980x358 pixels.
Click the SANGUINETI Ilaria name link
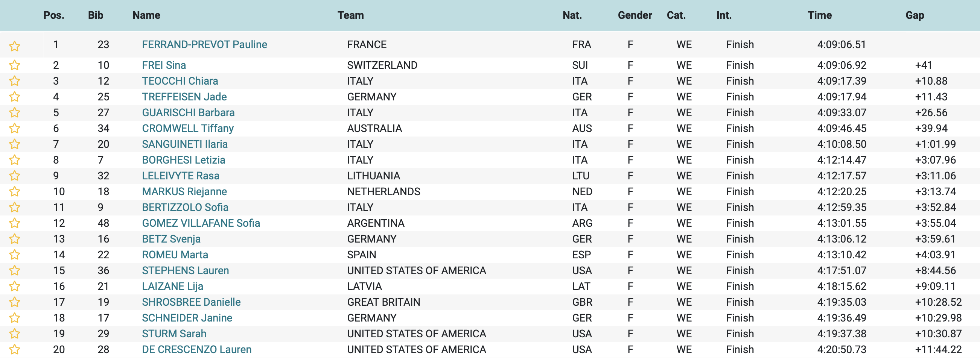[184, 144]
